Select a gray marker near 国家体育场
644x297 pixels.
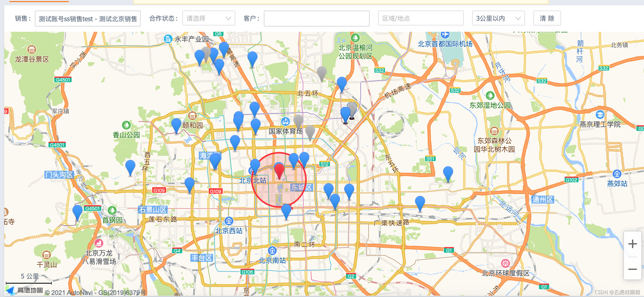(x=298, y=119)
